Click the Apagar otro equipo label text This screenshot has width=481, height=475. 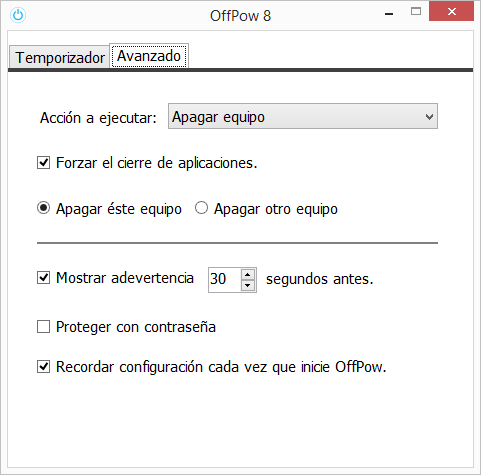tap(276, 209)
